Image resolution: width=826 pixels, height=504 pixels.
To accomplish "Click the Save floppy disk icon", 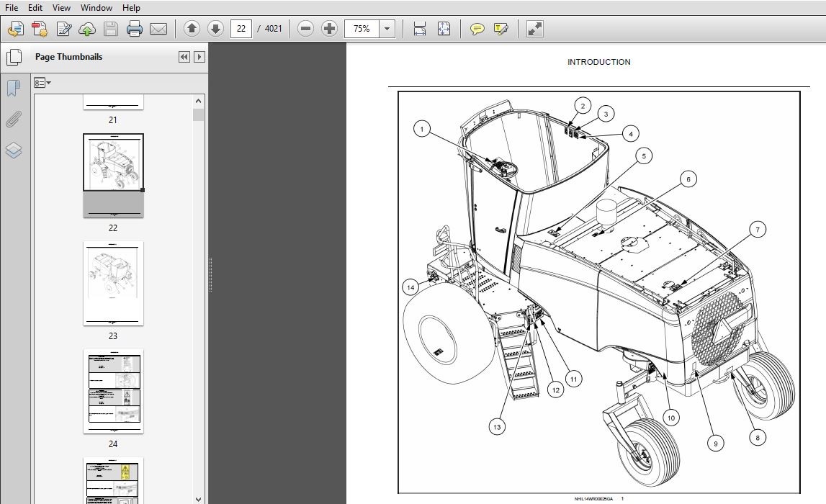I will (111, 28).
